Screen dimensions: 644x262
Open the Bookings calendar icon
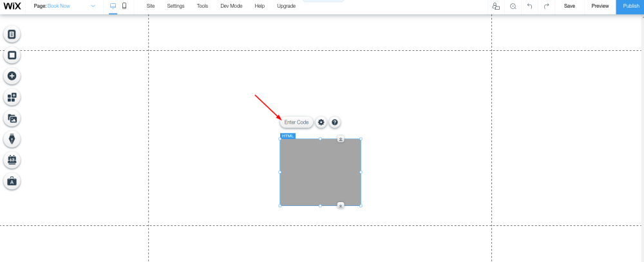click(12, 160)
